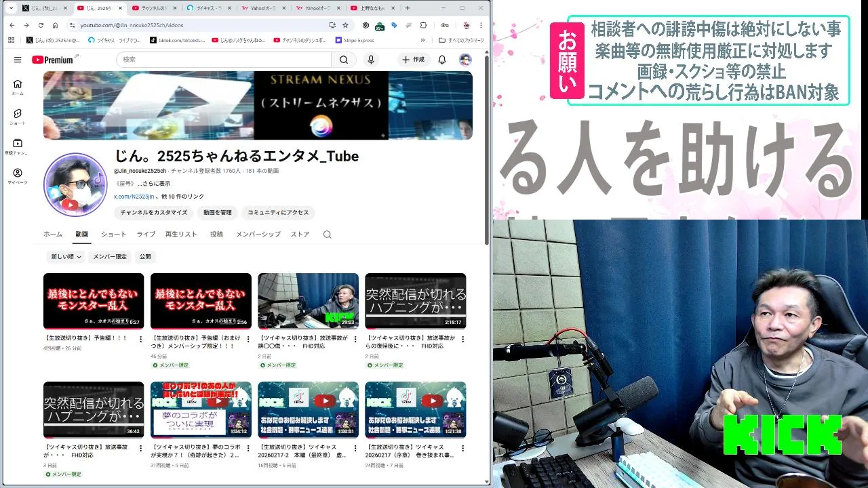868x488 pixels.
Task: Open new browser tab
Action: pyautogui.click(x=408, y=8)
